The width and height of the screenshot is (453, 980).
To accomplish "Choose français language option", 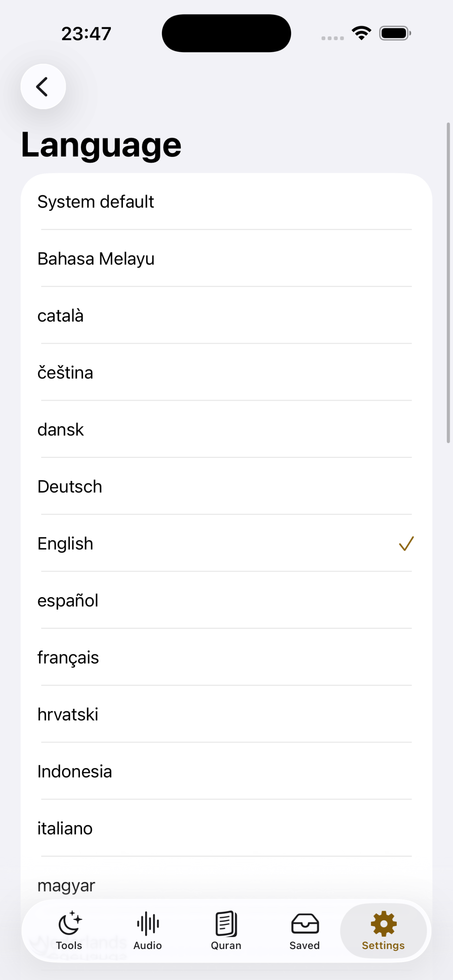I will point(226,657).
